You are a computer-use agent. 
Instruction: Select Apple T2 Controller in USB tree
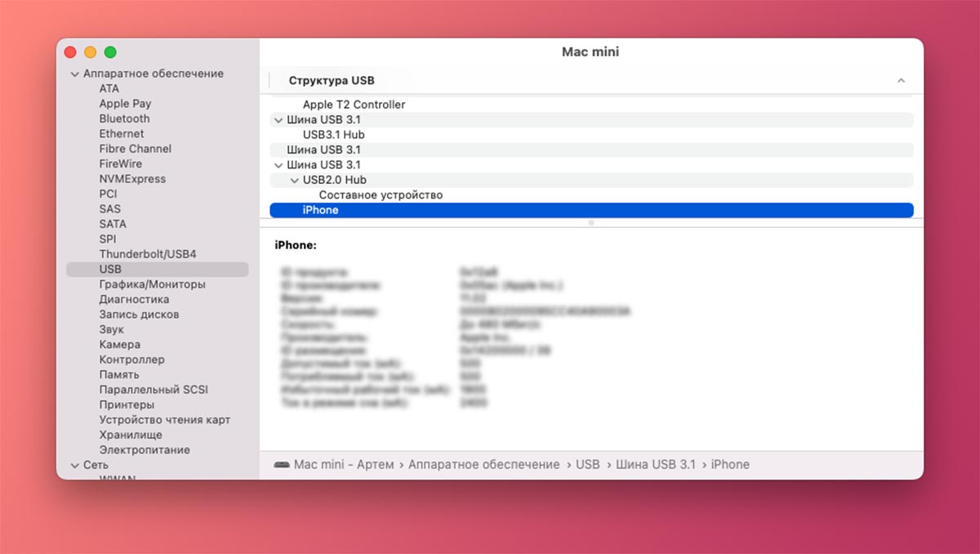coord(354,105)
